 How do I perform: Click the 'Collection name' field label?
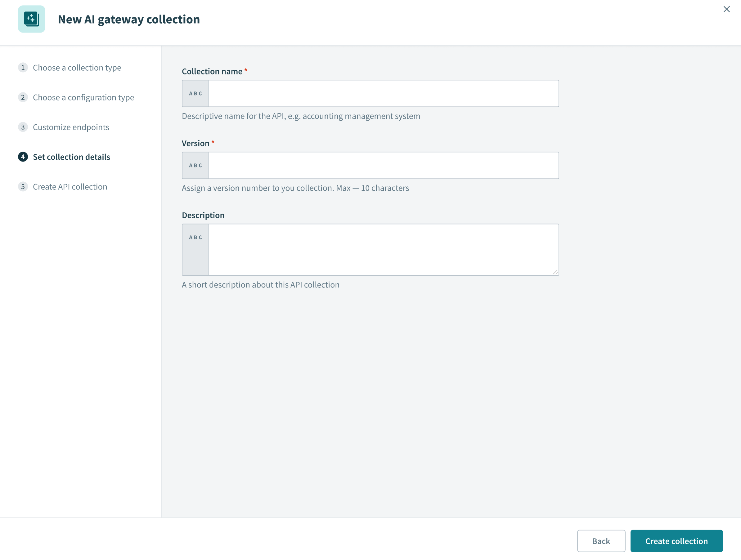coord(212,71)
